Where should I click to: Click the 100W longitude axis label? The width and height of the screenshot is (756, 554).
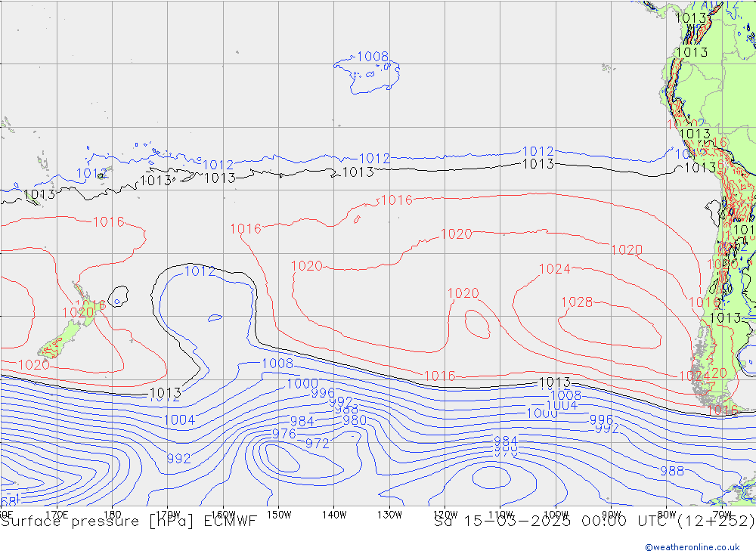(x=556, y=515)
